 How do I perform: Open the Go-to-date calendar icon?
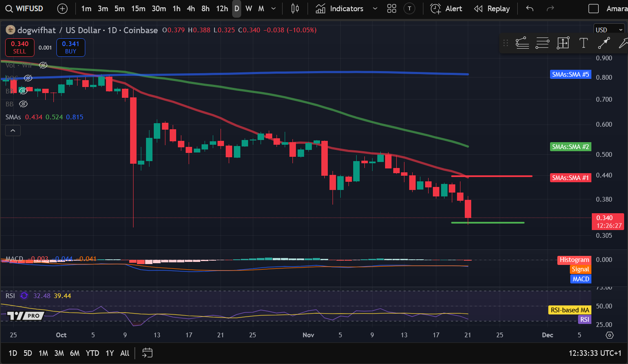(147, 353)
